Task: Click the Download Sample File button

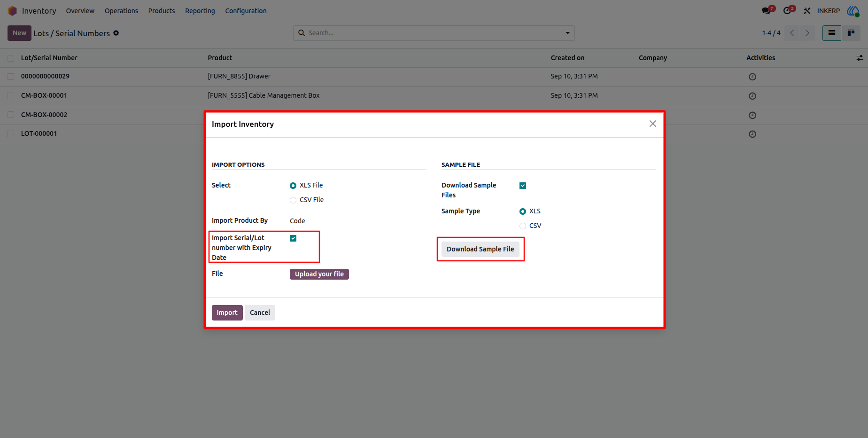Action: click(x=480, y=249)
